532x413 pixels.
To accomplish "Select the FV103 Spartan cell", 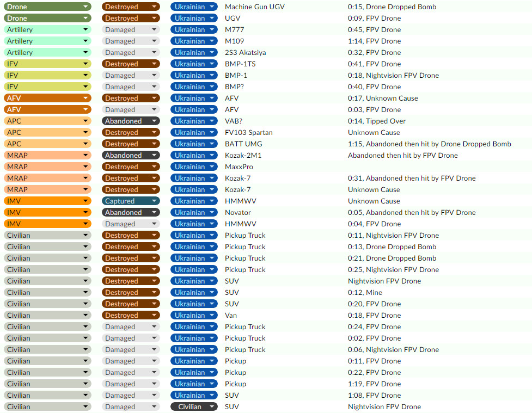I will 249,133.
